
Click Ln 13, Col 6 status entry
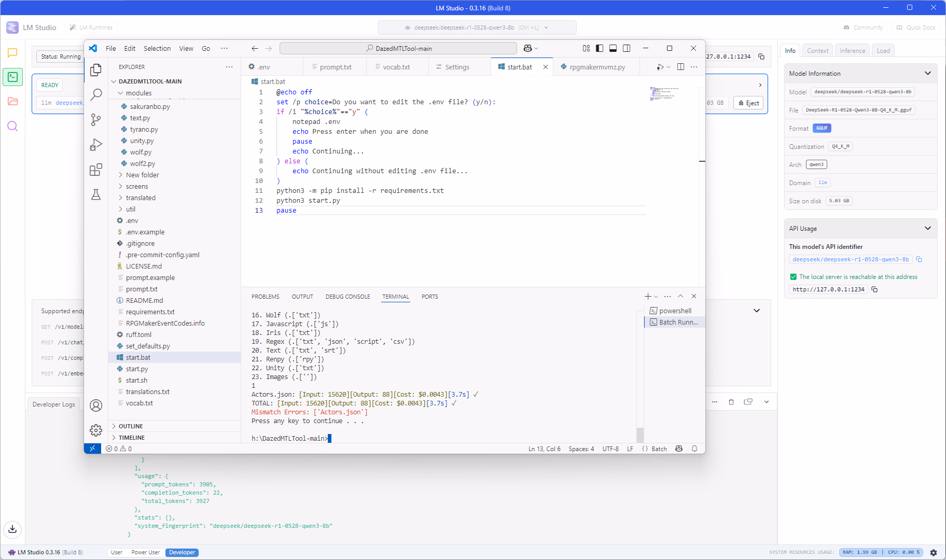[545, 449]
